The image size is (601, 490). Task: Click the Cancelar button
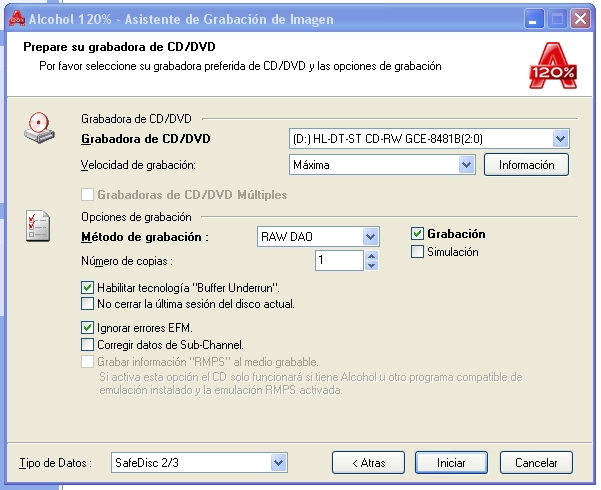click(x=536, y=463)
